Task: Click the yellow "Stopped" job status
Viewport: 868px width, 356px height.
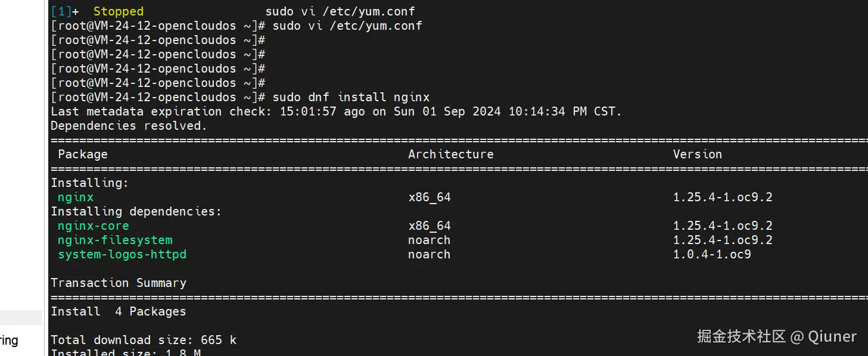Action: point(119,11)
